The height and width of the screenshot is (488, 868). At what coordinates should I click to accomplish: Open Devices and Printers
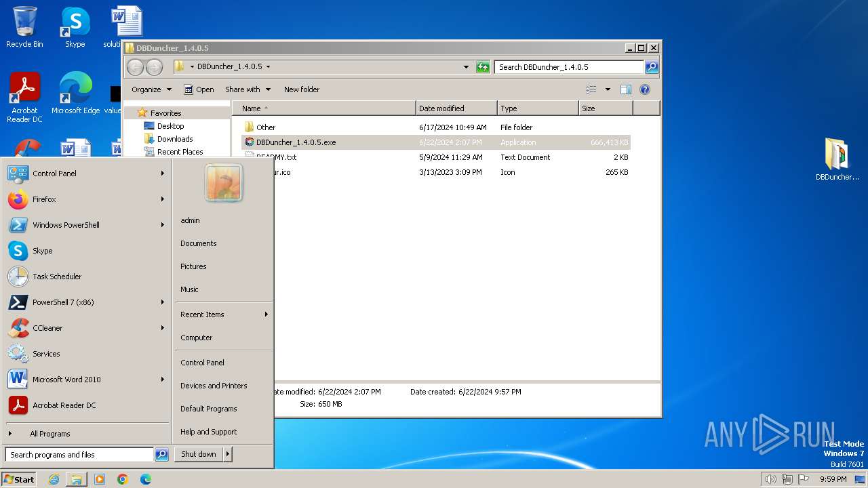[x=214, y=386]
